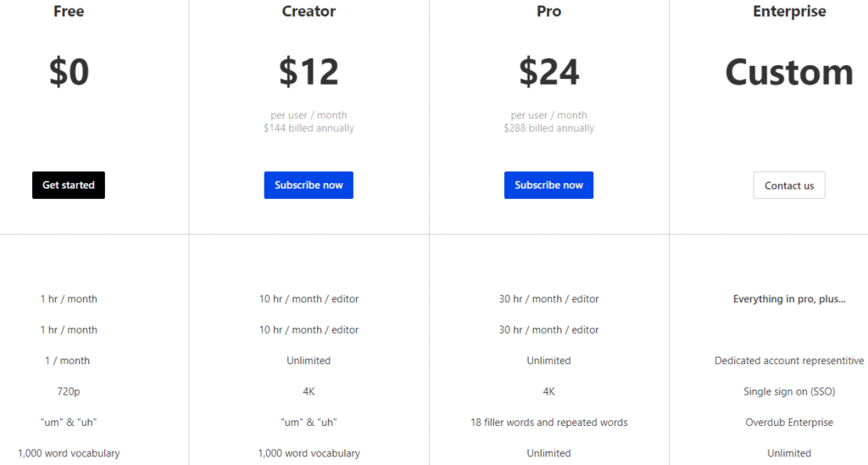Click the Contact us button for Enterprise
This screenshot has width=868, height=465.
pos(789,185)
